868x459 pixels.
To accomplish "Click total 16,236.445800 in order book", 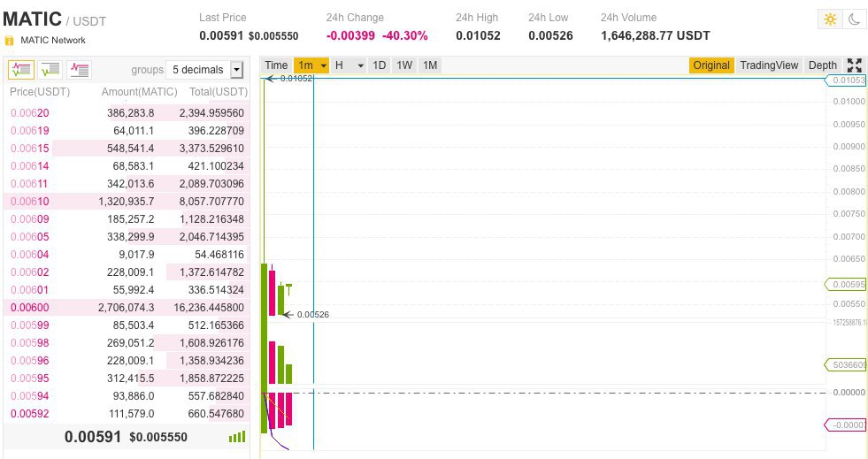I will [x=209, y=308].
